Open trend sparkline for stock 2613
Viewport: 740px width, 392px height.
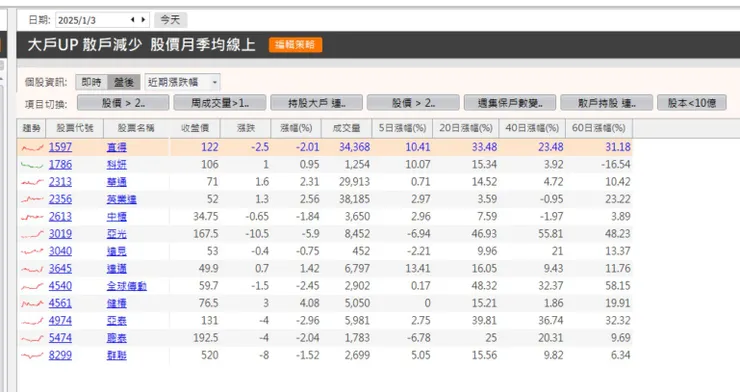click(x=32, y=217)
